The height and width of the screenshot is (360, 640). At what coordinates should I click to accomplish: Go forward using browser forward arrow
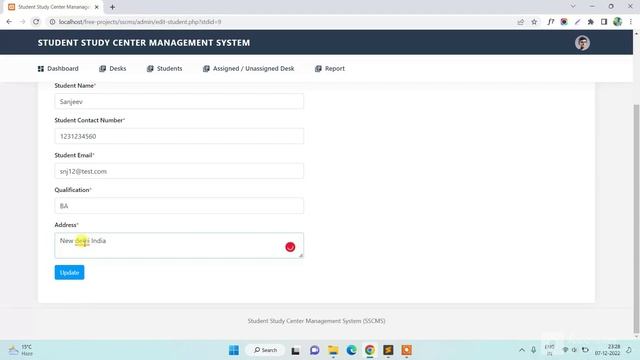coord(22,22)
